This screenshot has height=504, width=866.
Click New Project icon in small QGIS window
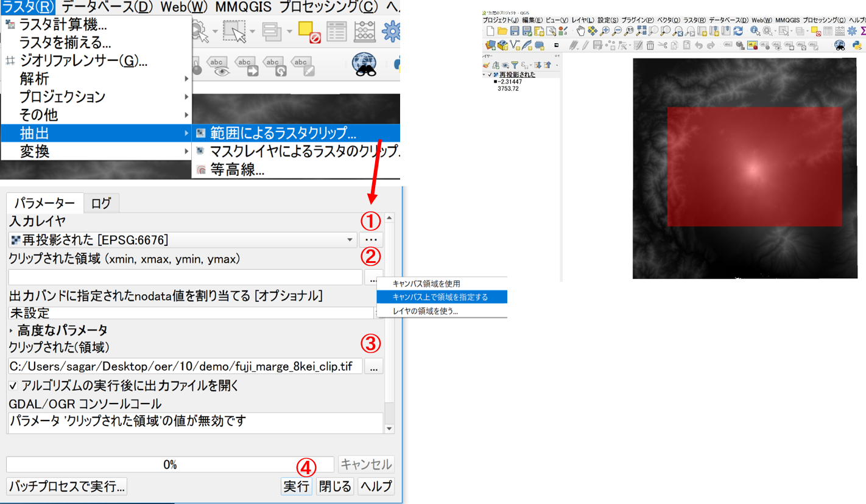[490, 30]
